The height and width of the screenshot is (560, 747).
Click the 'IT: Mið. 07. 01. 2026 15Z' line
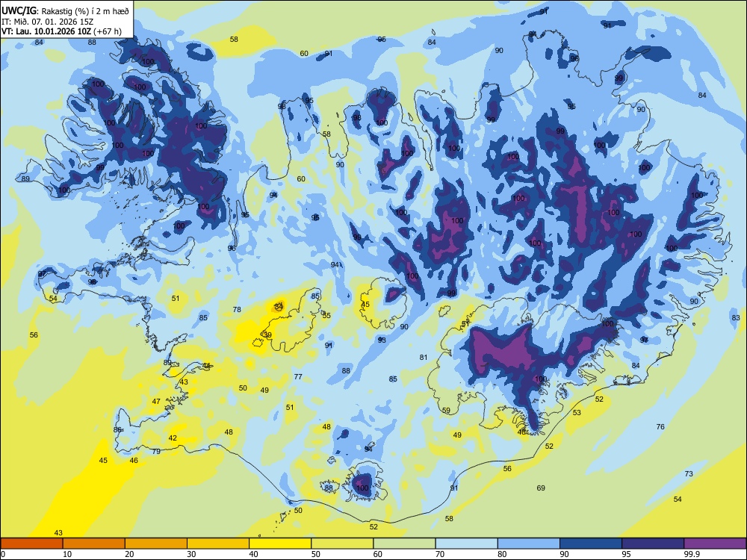click(x=47, y=22)
